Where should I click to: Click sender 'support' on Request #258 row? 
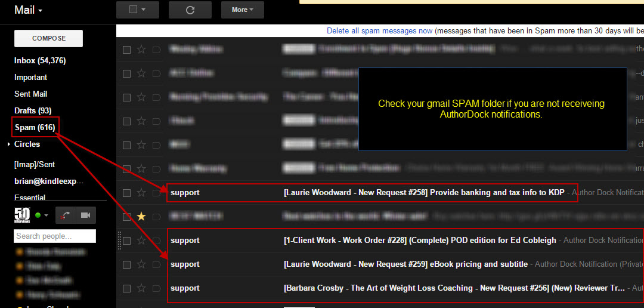tap(185, 192)
